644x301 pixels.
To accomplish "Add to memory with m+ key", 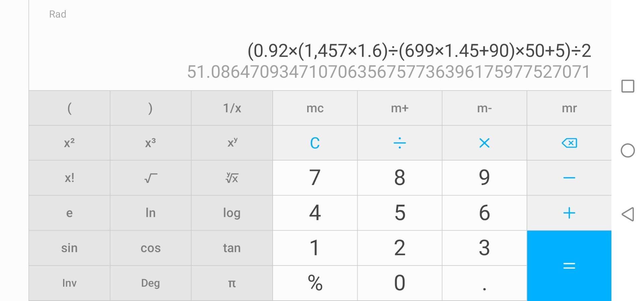I will 399,108.
